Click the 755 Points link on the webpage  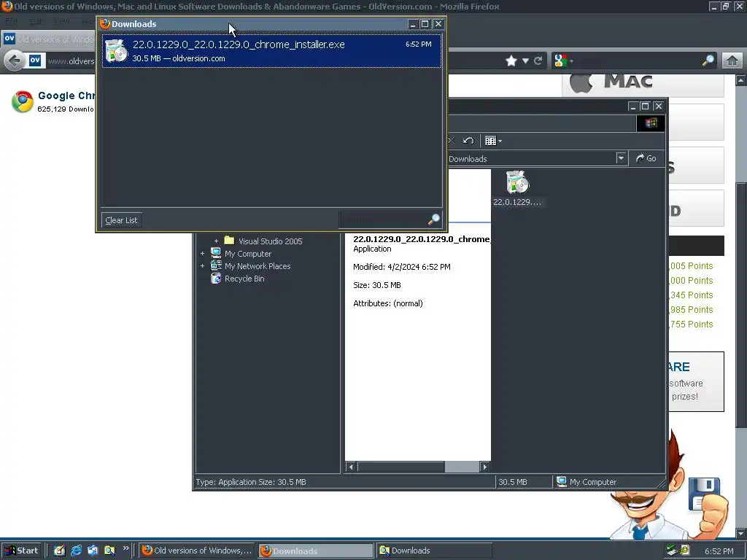point(692,324)
